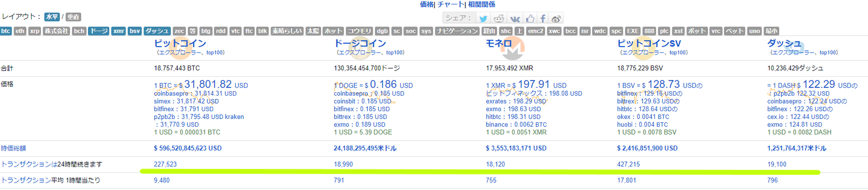
Task: Switch layout to 水平 (horizontal)
Action: point(52,17)
